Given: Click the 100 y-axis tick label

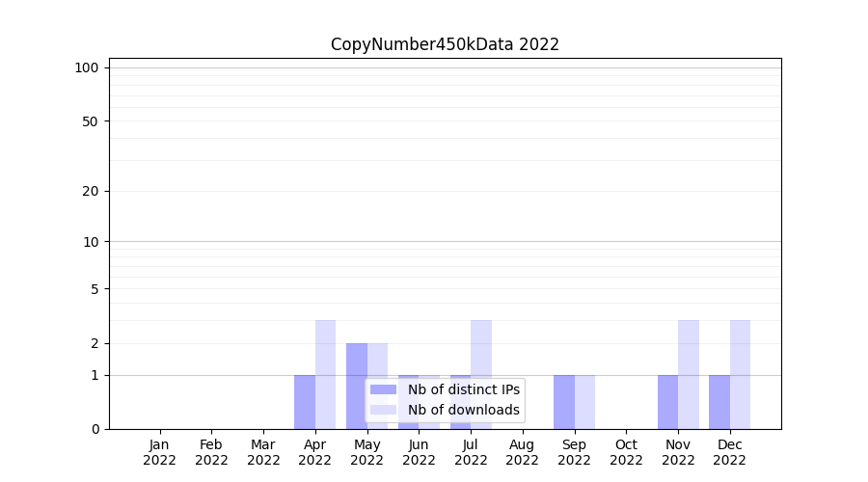Looking at the screenshot, I should [x=87, y=67].
